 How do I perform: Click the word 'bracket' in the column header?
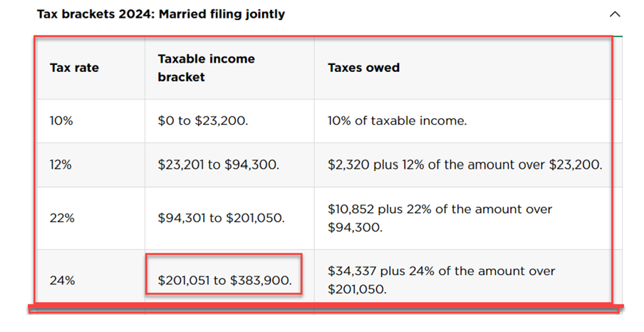click(181, 77)
